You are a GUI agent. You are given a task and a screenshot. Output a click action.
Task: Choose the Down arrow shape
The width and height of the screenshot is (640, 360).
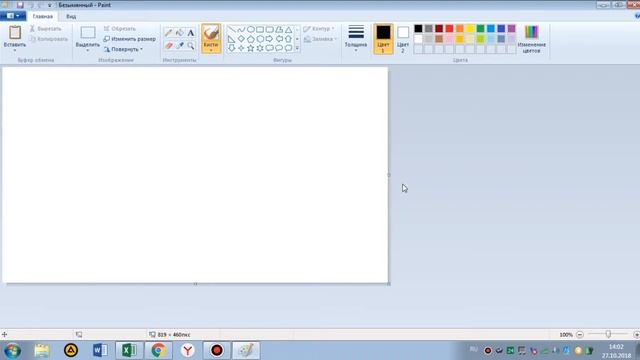pos(231,48)
